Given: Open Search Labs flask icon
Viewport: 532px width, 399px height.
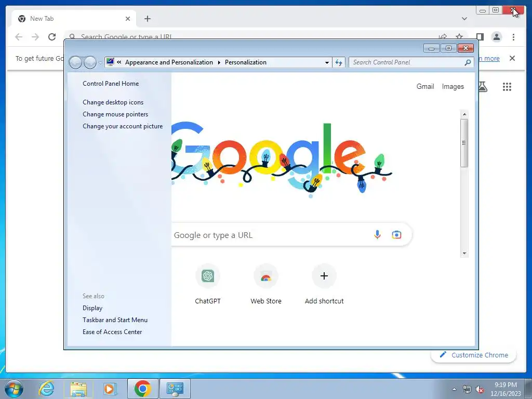Looking at the screenshot, I should click(483, 87).
